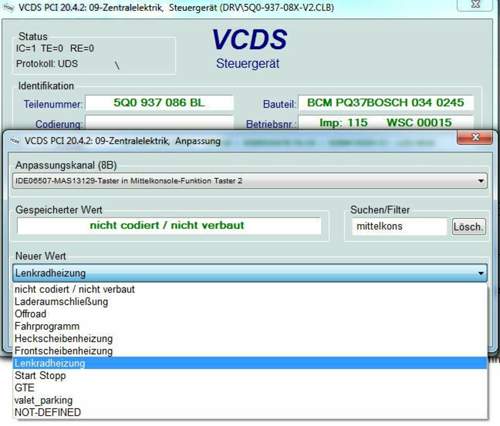500x426 pixels.
Task: Click the Neuer Wert combo box showing Lenkradheizung
Action: coord(250,273)
